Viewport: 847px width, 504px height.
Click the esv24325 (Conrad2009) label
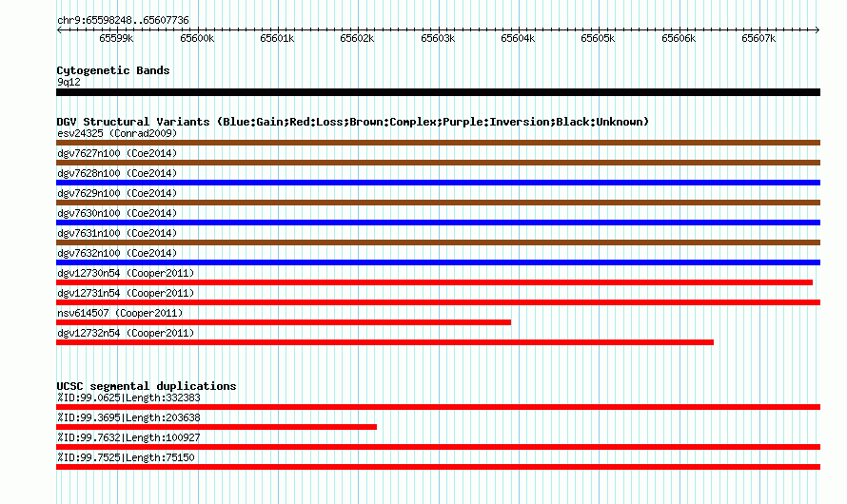coord(117,133)
